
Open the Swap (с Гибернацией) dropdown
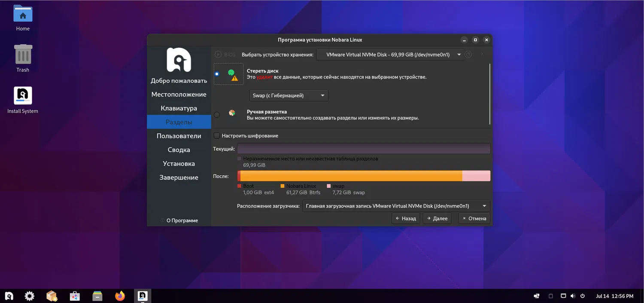pos(289,95)
